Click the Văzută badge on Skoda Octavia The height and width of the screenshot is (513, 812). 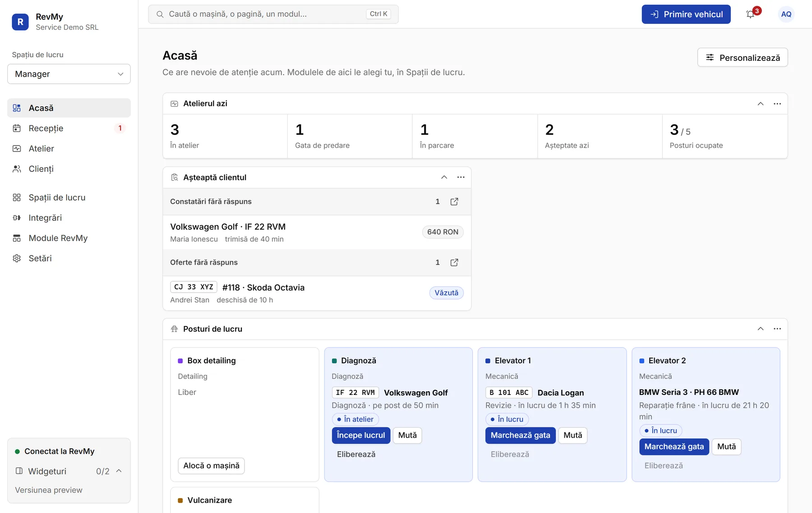pos(446,293)
